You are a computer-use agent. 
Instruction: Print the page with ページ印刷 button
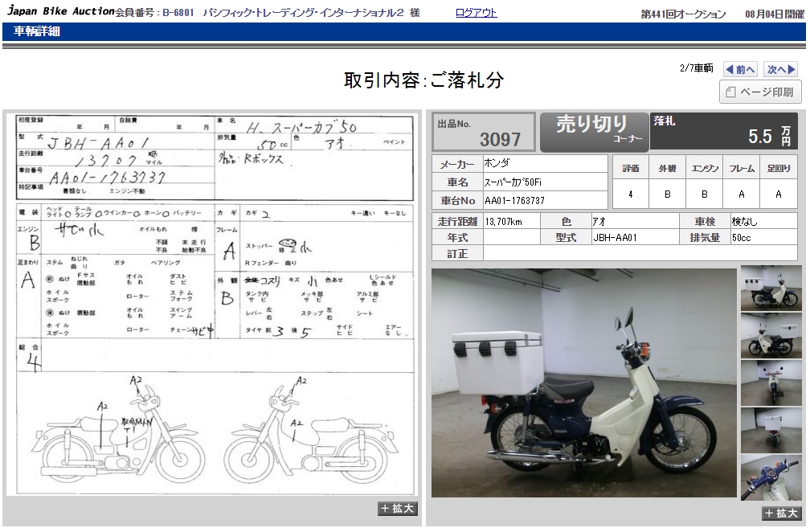click(x=760, y=92)
